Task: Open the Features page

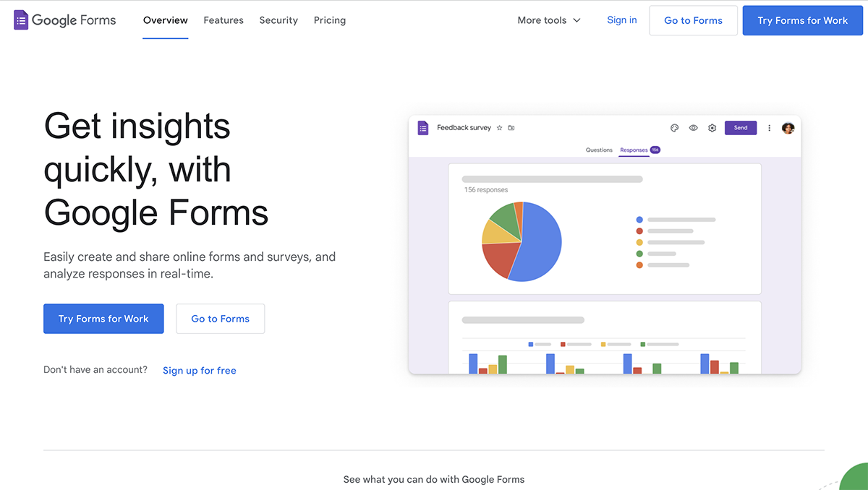Action: (x=223, y=20)
